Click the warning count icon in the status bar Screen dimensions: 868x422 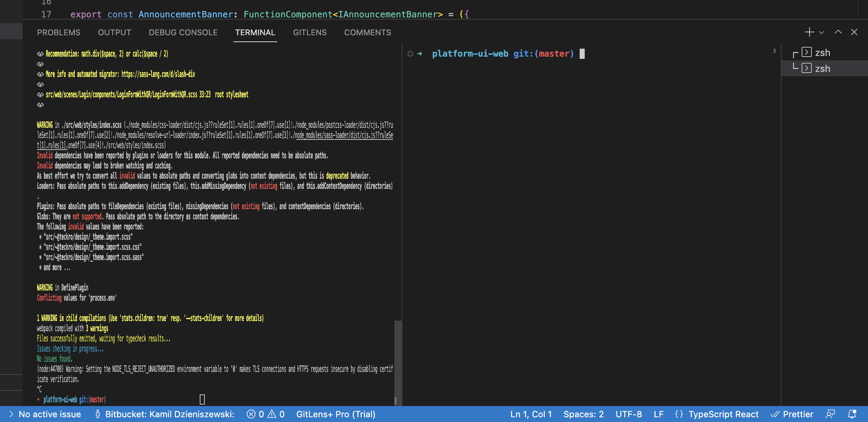pyautogui.click(x=277, y=414)
